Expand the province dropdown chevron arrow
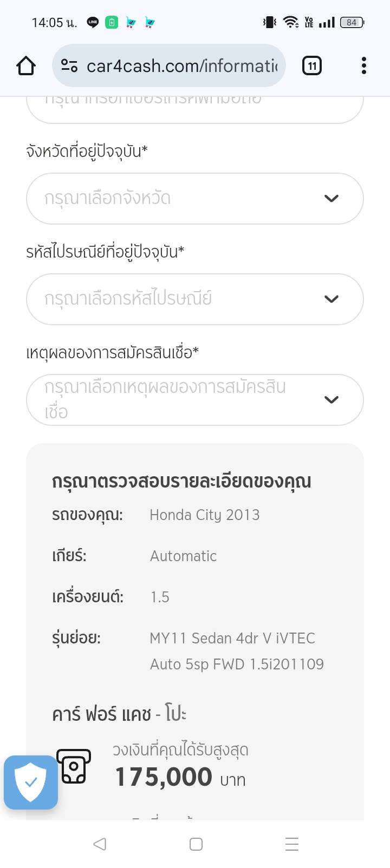This screenshot has width=390, height=868. pos(331,199)
